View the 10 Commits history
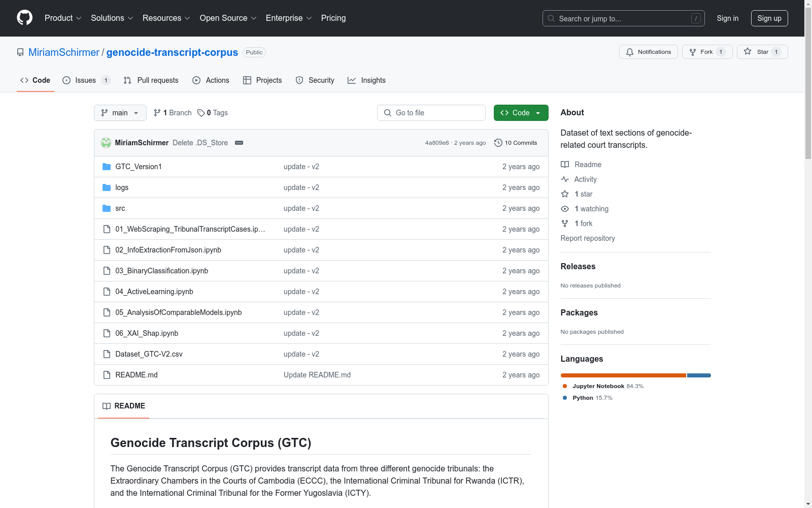The height and width of the screenshot is (508, 812). (x=516, y=143)
